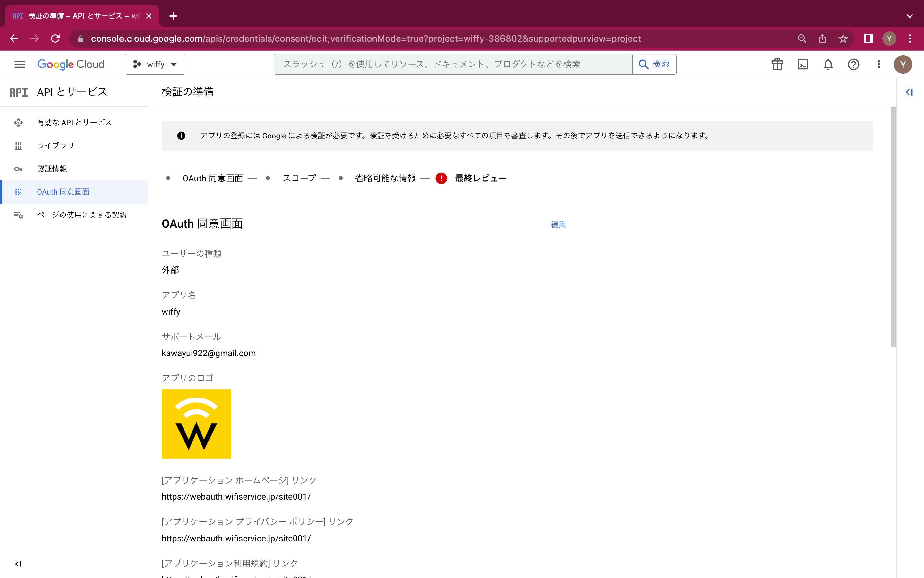Screen dimensions: 924x578
Task: Click the 編集 link for OAuth 同意画面
Action: point(558,224)
